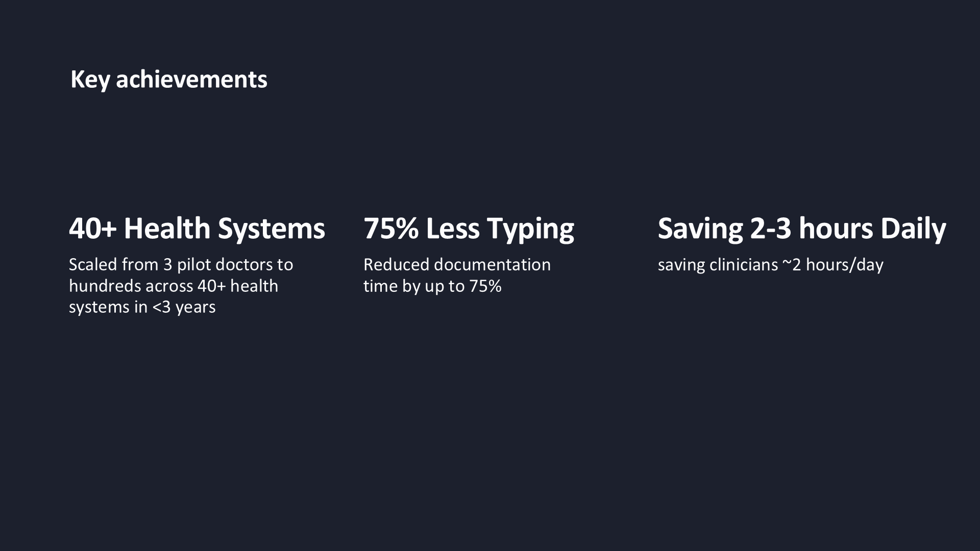Click the "Reduced documentation" text line

(457, 265)
